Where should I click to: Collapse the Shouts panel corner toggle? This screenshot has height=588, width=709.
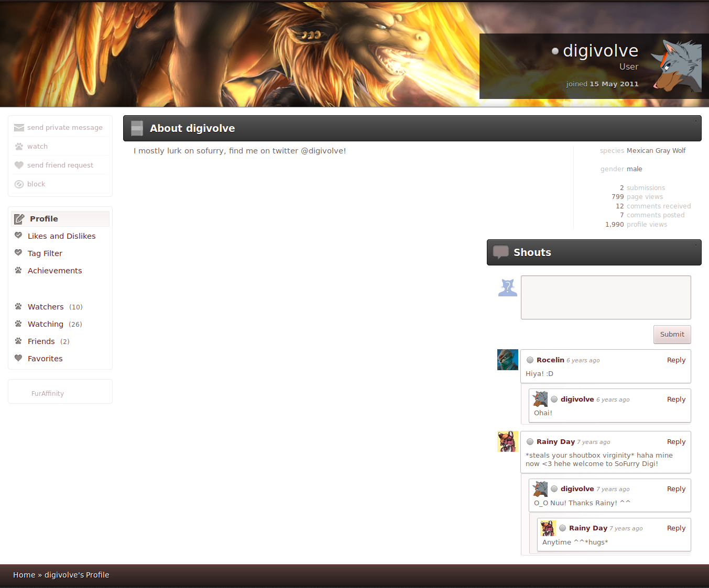click(x=696, y=245)
